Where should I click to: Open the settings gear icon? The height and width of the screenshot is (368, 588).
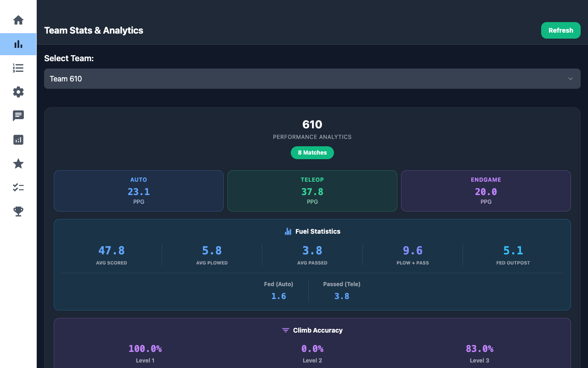[18, 92]
